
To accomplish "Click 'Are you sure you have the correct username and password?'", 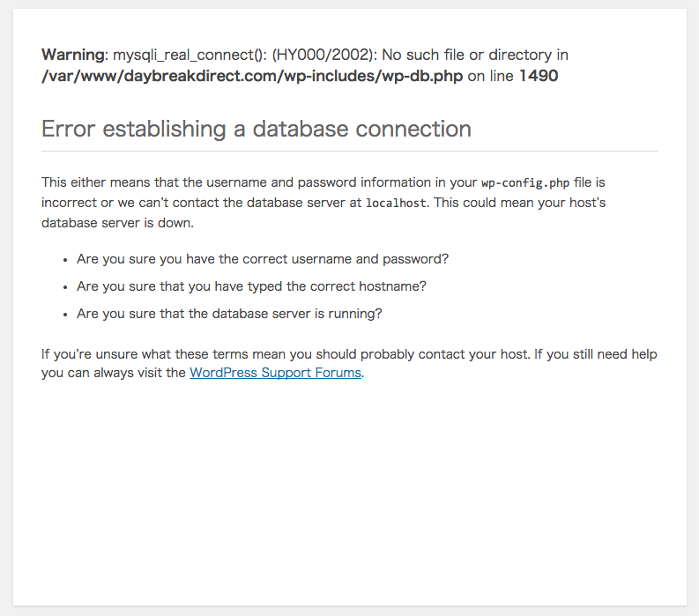I will coord(263,259).
